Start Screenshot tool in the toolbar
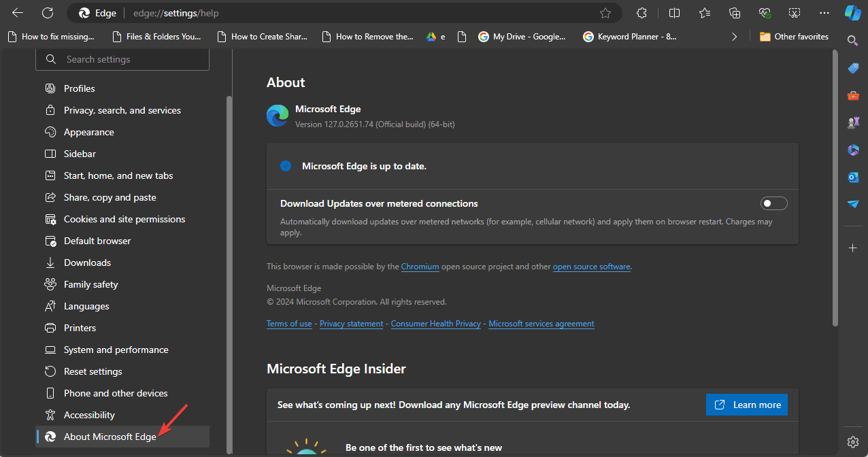 coord(795,13)
